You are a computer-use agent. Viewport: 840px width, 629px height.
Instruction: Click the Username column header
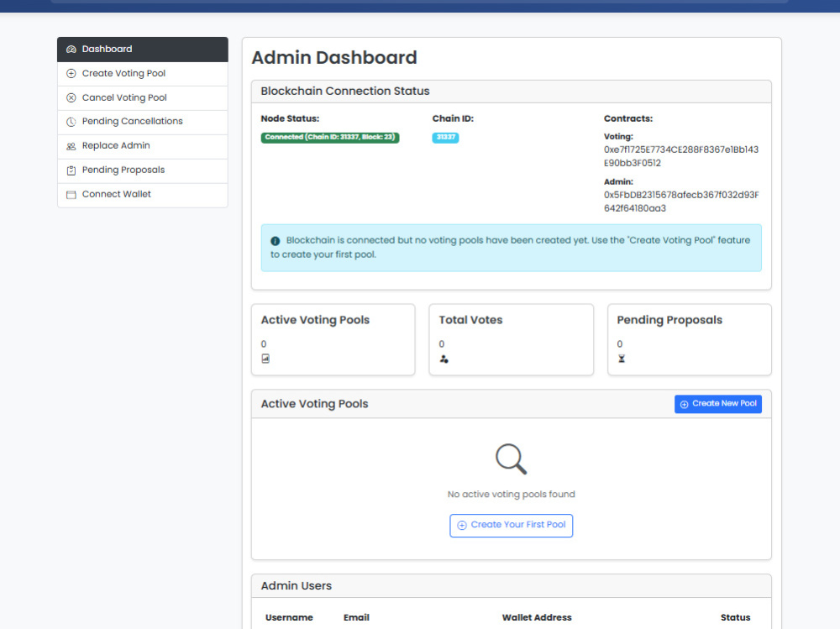click(x=289, y=618)
